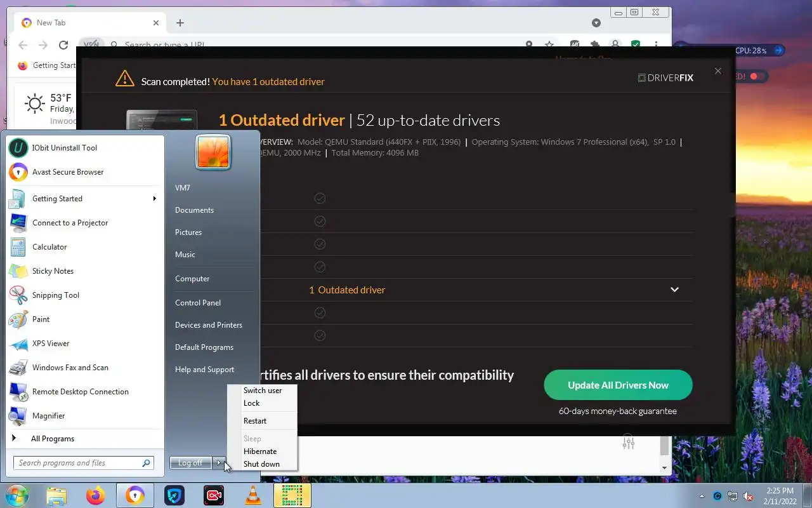Screen dimensions: 812x508
Task: Open the red screen recorder taskbar app
Action: [x=214, y=495]
